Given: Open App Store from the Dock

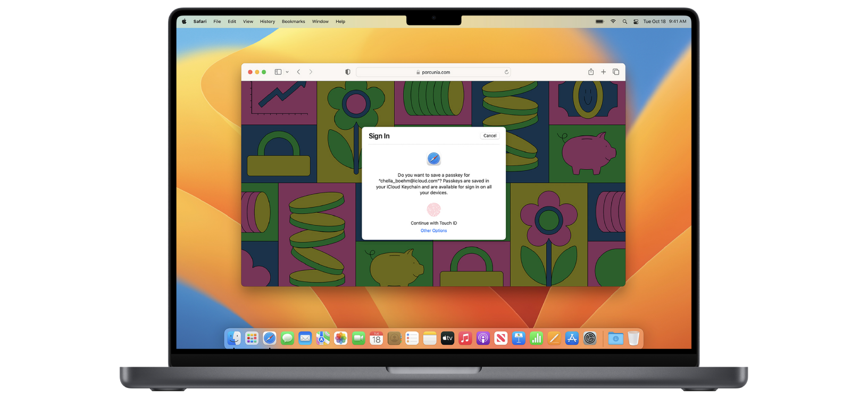Looking at the screenshot, I should tap(572, 338).
